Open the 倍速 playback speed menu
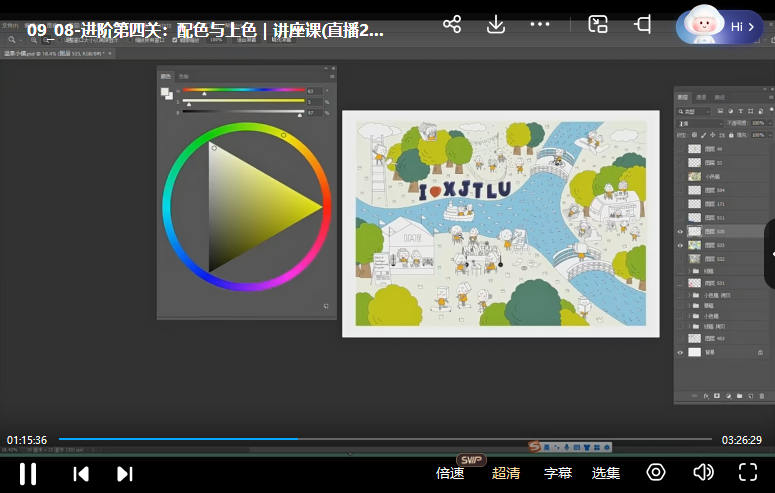Image resolution: width=775 pixels, height=493 pixels. pos(450,473)
